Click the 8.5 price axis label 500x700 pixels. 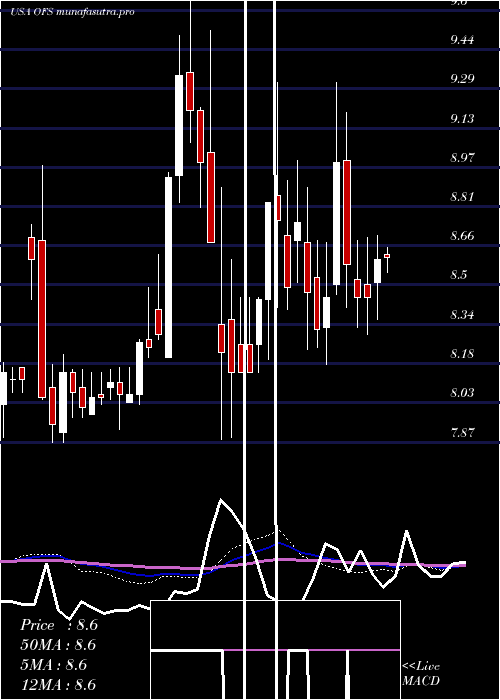(x=459, y=274)
